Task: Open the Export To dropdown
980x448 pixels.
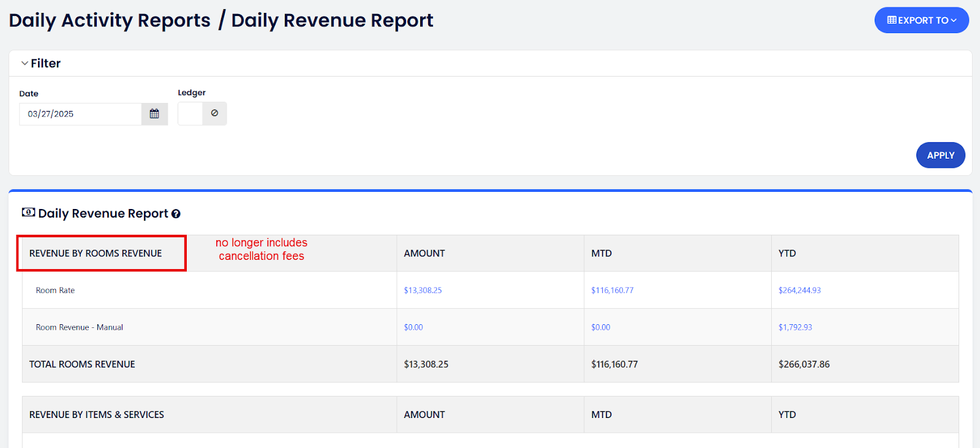Action: (921, 20)
